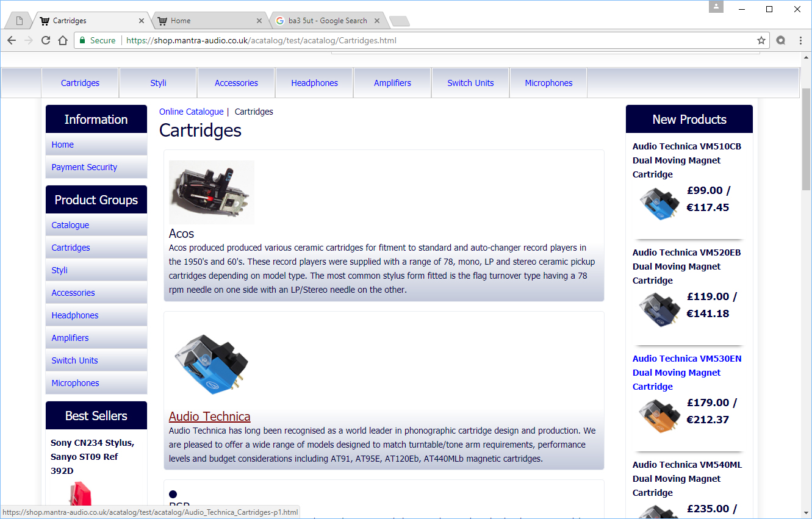The height and width of the screenshot is (519, 812).
Task: Go to Online Catalogue breadcrumb link
Action: (191, 112)
